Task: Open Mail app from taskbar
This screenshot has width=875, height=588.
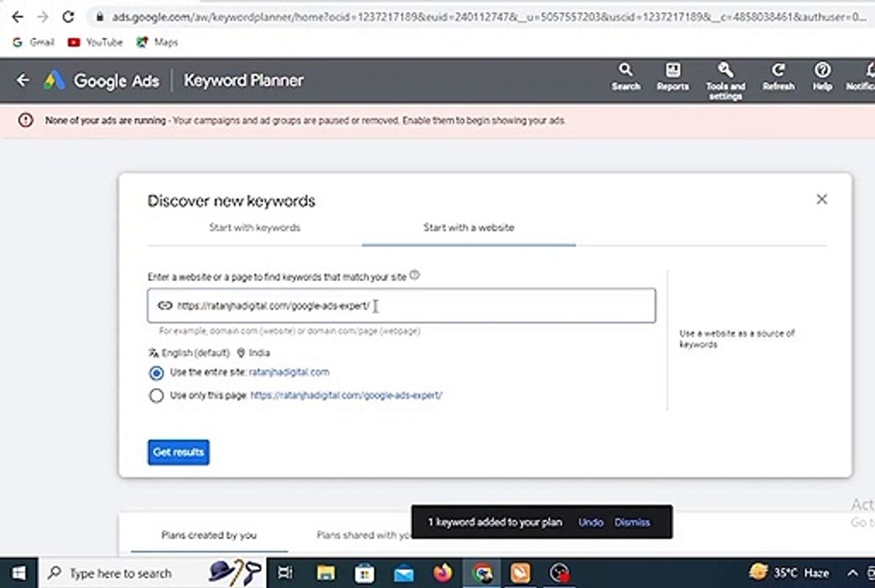Action: [x=404, y=573]
